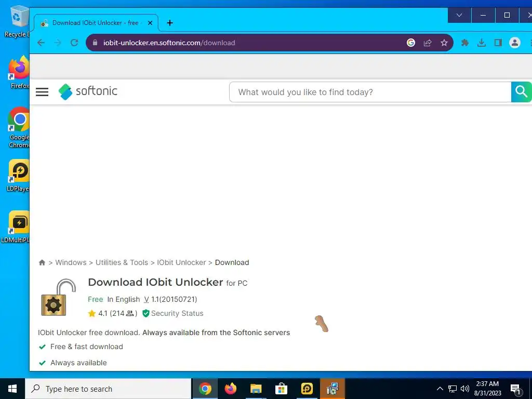Focus the Softonic search field
Viewport: 532px width, 399px height.
click(370, 92)
